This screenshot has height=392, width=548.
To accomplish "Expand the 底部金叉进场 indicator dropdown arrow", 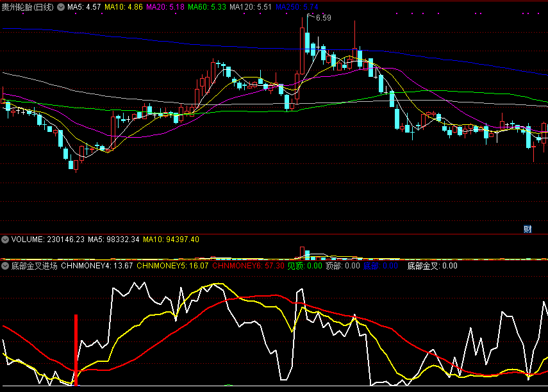I will [x=5, y=266].
